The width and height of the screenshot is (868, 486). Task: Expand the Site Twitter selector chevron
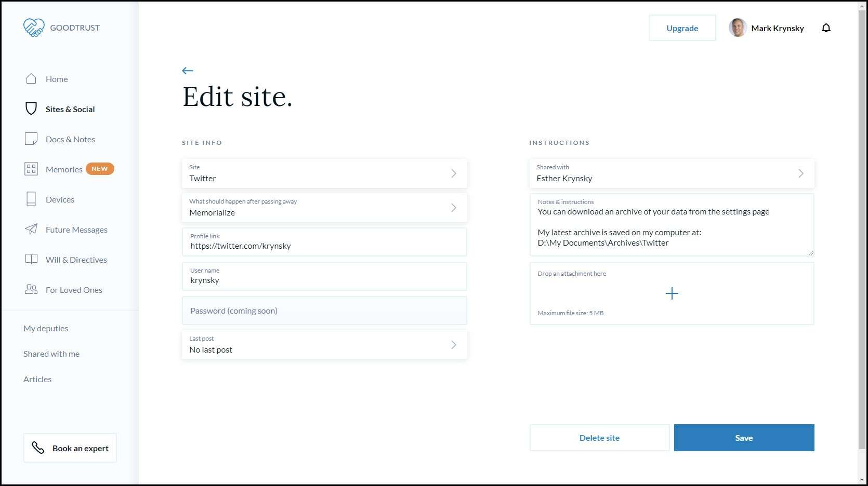(454, 173)
